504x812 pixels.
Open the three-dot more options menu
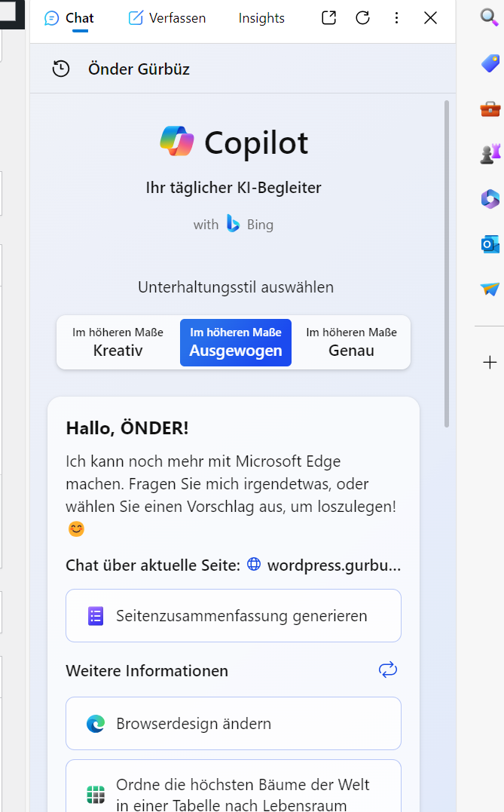click(x=396, y=18)
